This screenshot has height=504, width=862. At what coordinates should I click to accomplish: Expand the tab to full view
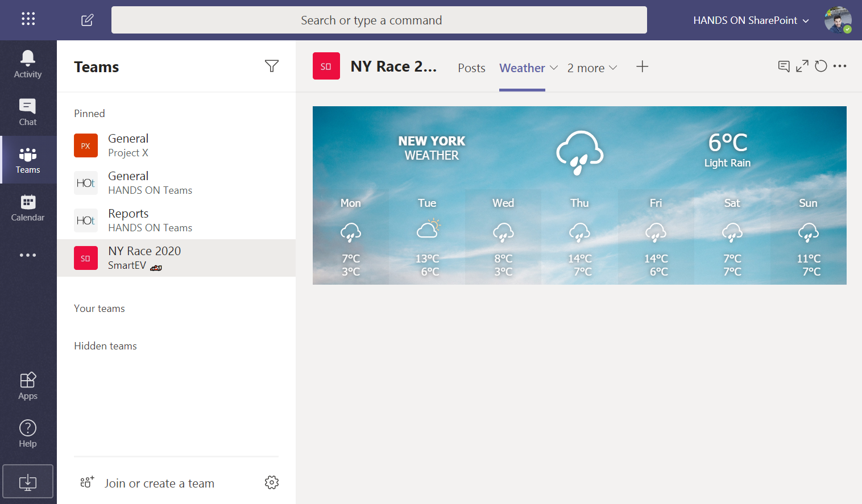pyautogui.click(x=802, y=66)
